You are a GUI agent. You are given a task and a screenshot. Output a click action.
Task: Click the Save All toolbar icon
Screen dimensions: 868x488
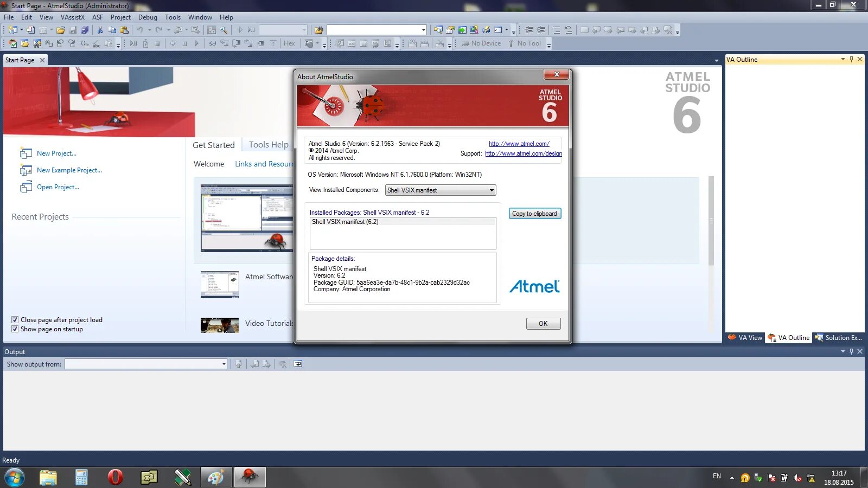85,30
